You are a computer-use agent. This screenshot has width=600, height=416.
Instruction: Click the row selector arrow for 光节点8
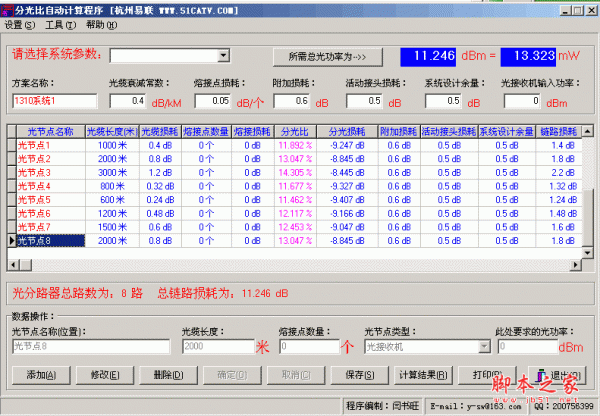tap(11, 241)
